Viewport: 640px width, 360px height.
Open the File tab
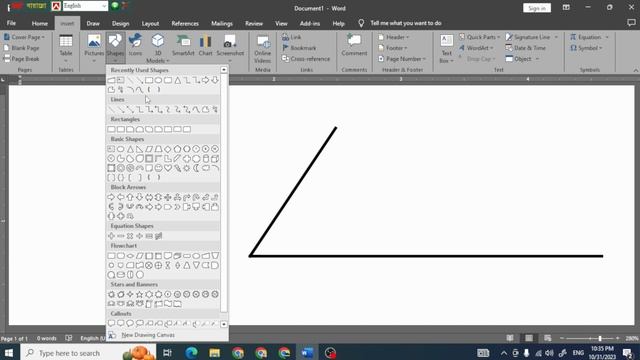pos(11,23)
